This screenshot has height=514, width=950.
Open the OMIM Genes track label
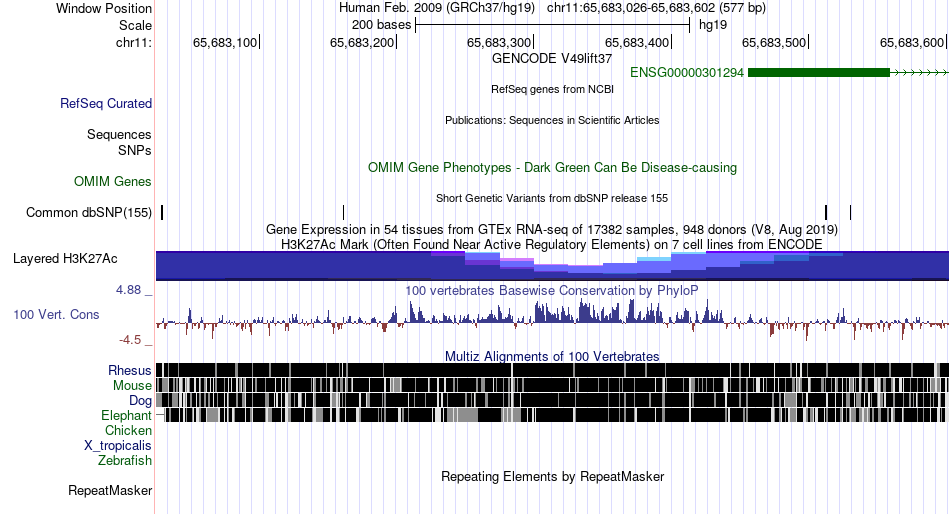click(113, 181)
